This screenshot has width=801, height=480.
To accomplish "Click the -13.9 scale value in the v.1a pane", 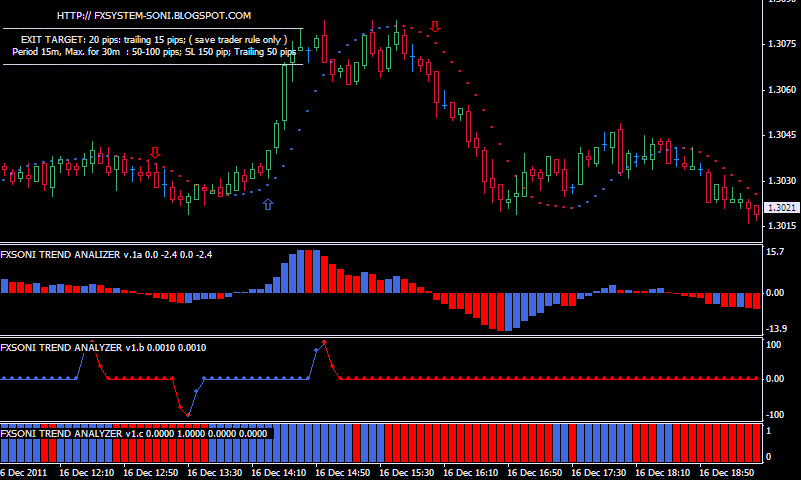I will click(x=776, y=329).
